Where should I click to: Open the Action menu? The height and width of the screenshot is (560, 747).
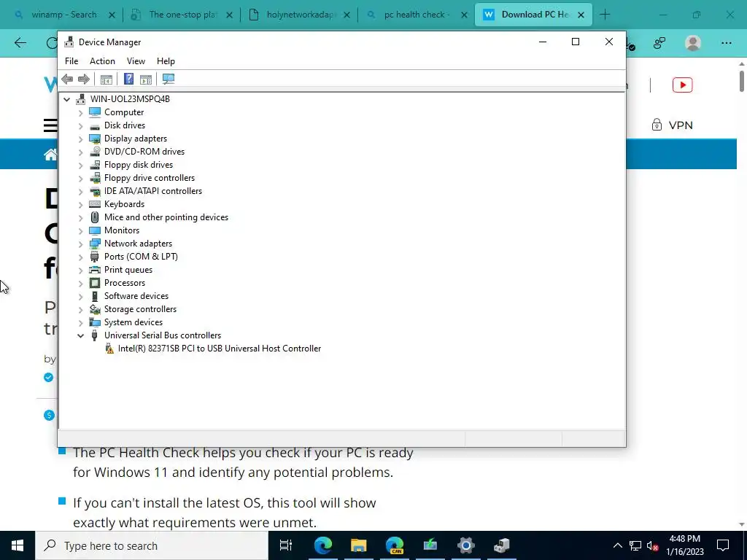point(102,61)
